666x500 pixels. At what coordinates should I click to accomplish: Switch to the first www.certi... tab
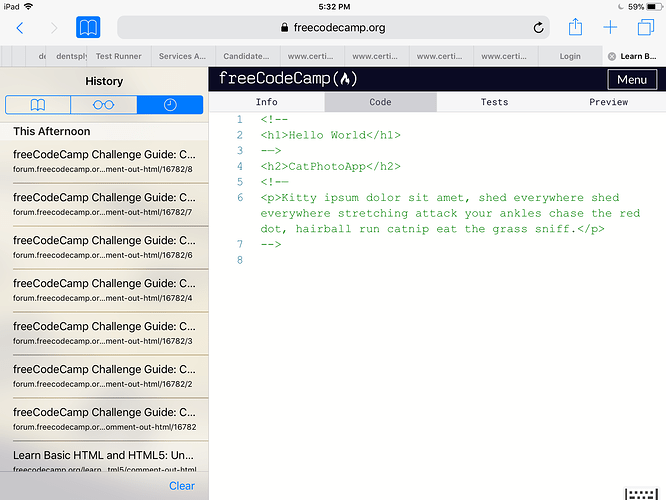[310, 56]
